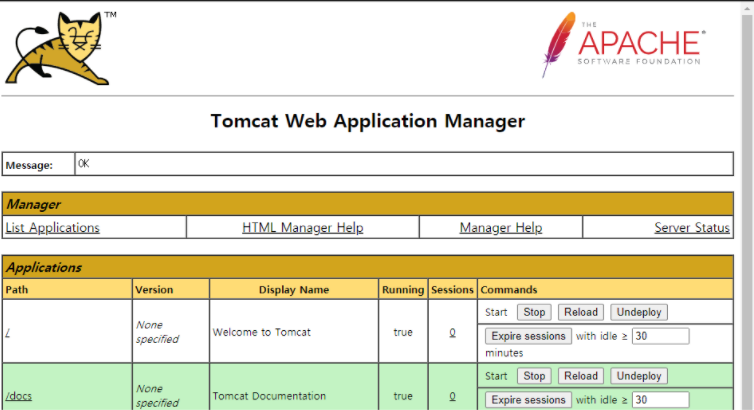Screen dimensions: 754x410
Task: Focus idle minutes field for Welcome to Tomcat
Action: pos(660,336)
